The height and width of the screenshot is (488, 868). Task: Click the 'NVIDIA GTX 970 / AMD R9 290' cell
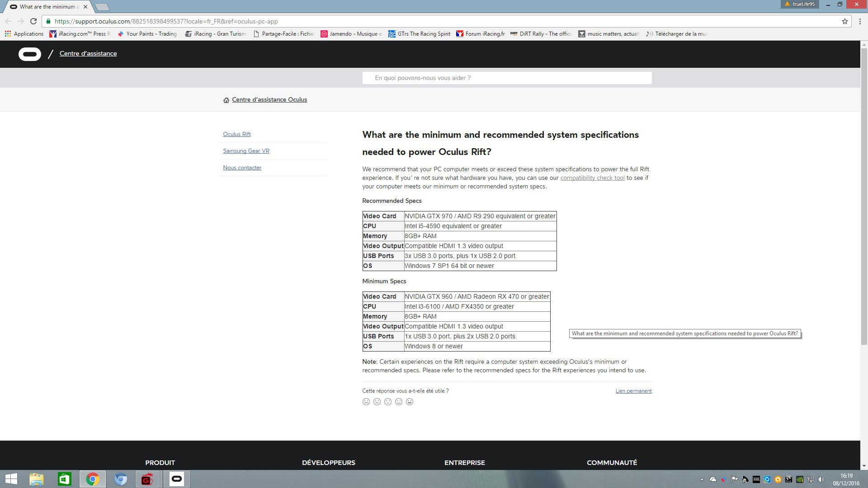click(x=480, y=216)
